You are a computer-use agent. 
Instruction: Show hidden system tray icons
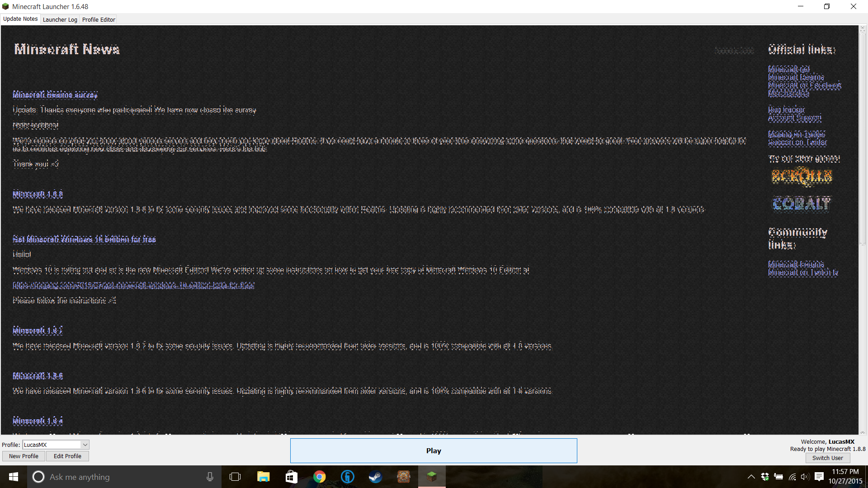tap(751, 477)
